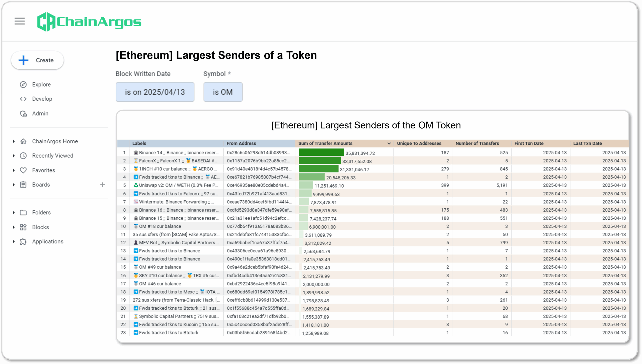Click the green bar for 35,831,394.72

click(321, 152)
